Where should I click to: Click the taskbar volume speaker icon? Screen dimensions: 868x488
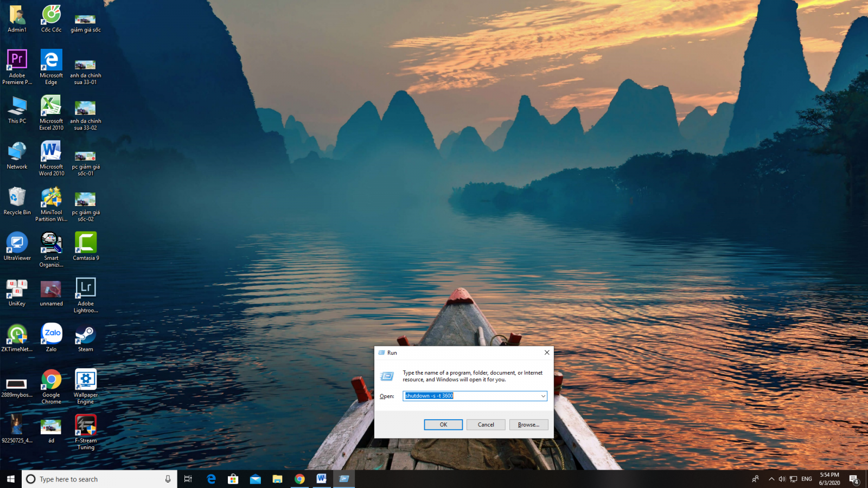782,479
